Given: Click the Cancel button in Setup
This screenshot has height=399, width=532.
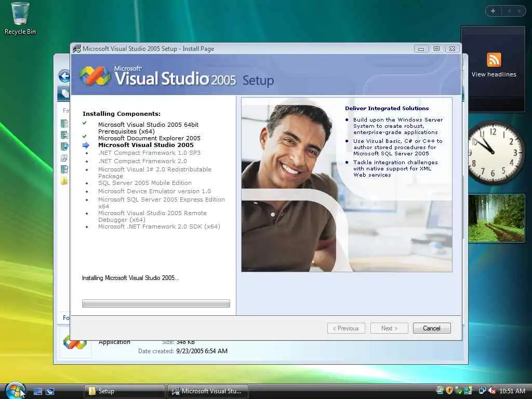Looking at the screenshot, I should (432, 328).
